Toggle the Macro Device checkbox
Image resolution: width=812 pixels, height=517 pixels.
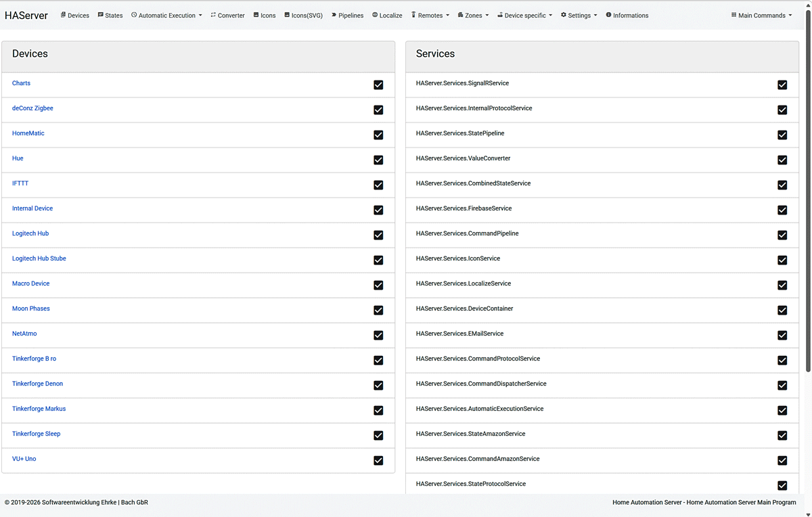(378, 285)
